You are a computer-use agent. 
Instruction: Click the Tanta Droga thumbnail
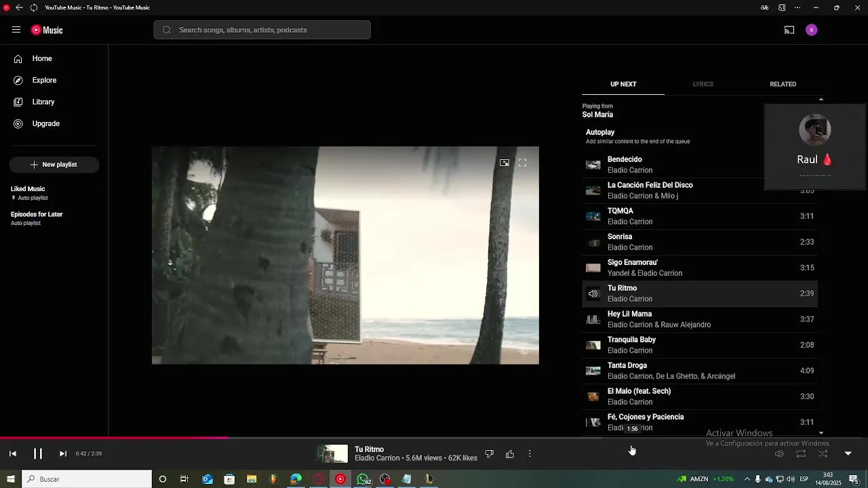click(x=593, y=371)
